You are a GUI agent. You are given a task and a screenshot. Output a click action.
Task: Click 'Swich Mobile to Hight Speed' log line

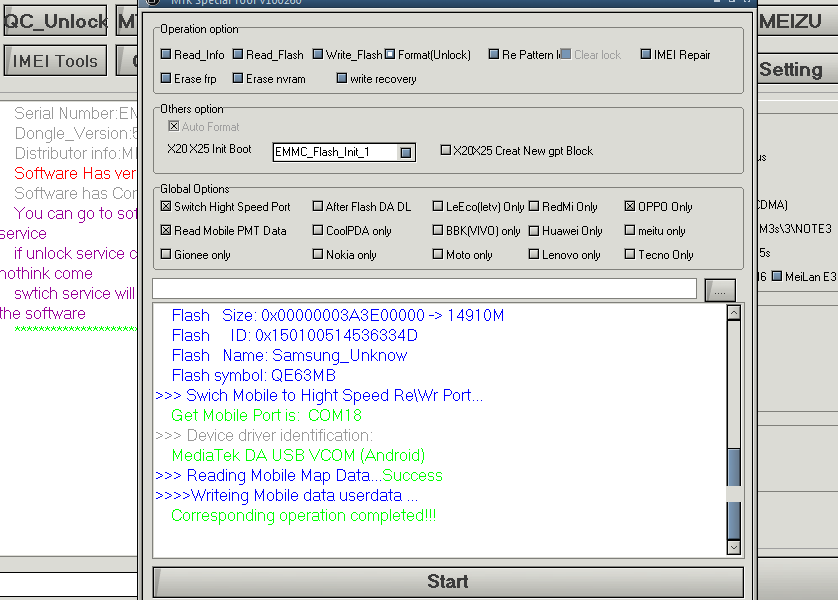pos(319,395)
